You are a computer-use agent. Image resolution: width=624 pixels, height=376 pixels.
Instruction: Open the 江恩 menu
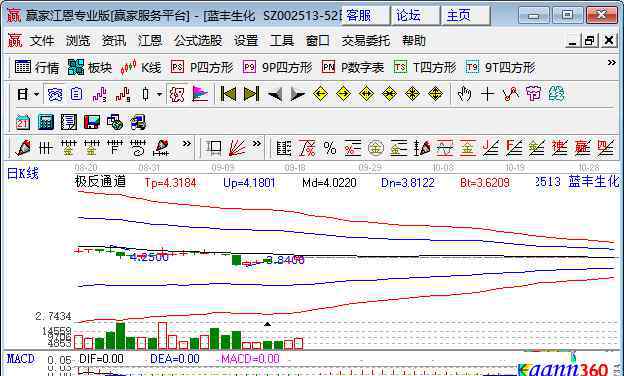pos(150,41)
